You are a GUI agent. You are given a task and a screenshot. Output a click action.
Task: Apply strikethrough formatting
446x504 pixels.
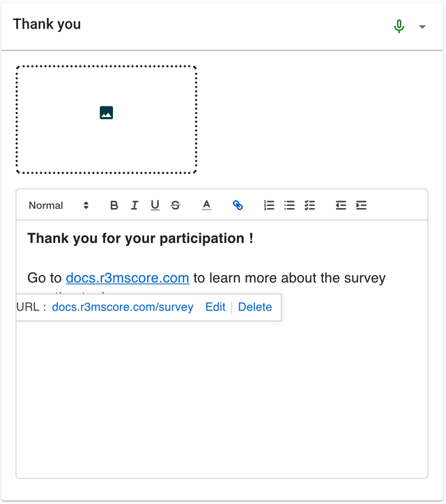[x=176, y=205]
